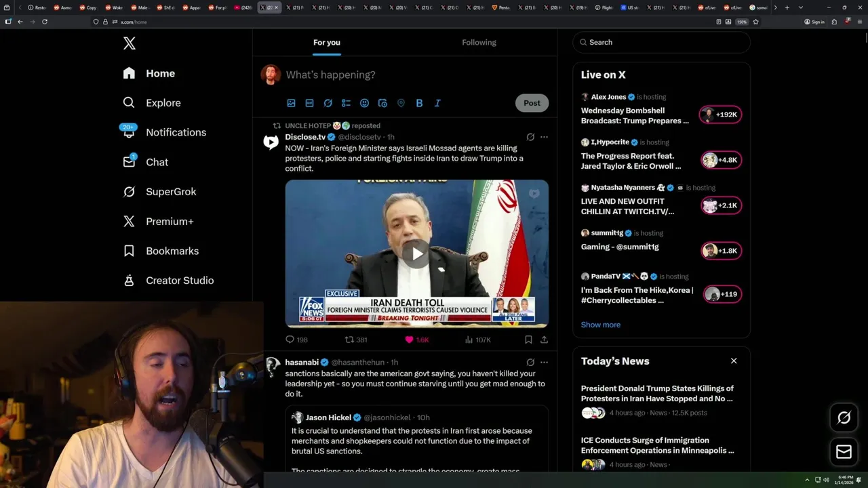Toggle bold formatting in composer
The height and width of the screenshot is (488, 868).
(419, 103)
